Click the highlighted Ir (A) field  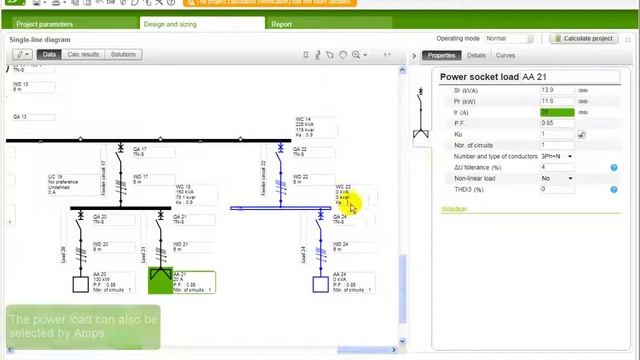557,112
